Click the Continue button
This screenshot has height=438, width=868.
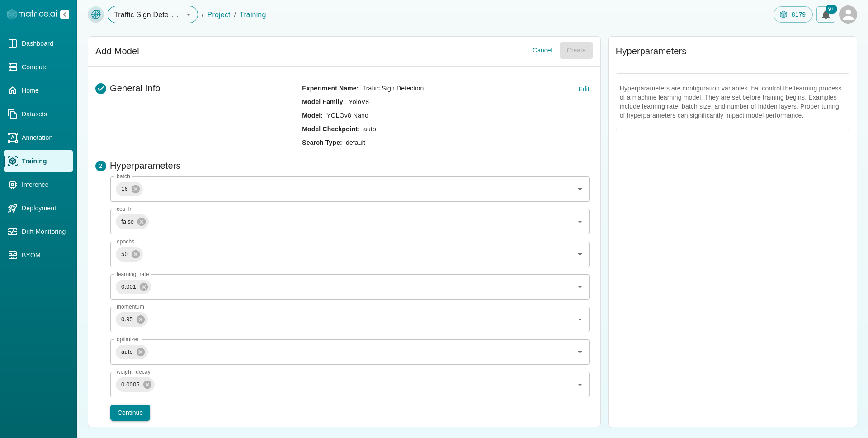coord(130,413)
